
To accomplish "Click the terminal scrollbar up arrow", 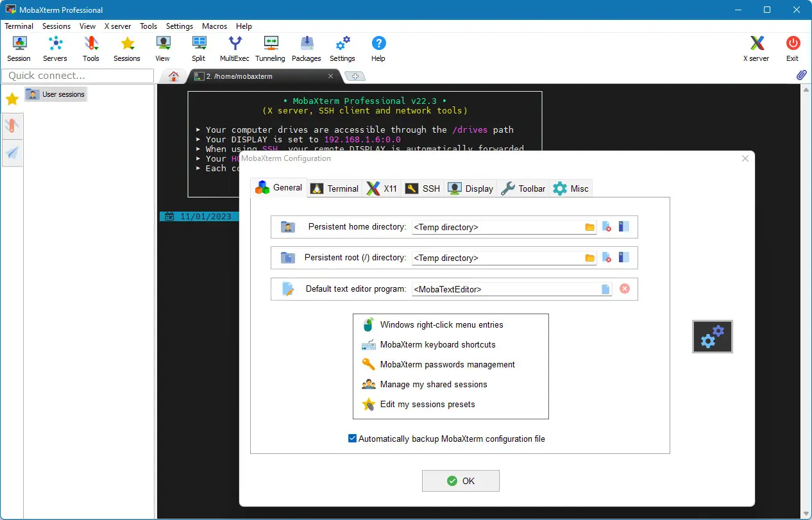I will [807, 90].
